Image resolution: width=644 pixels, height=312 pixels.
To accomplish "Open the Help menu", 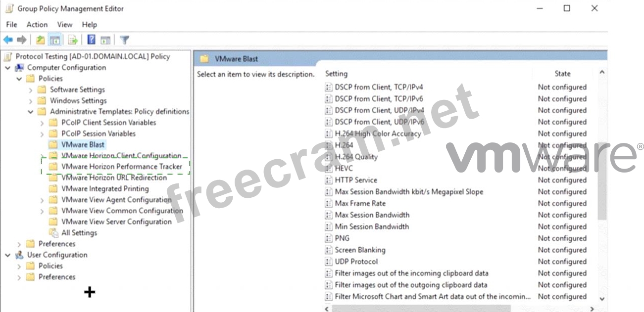I will point(90,24).
